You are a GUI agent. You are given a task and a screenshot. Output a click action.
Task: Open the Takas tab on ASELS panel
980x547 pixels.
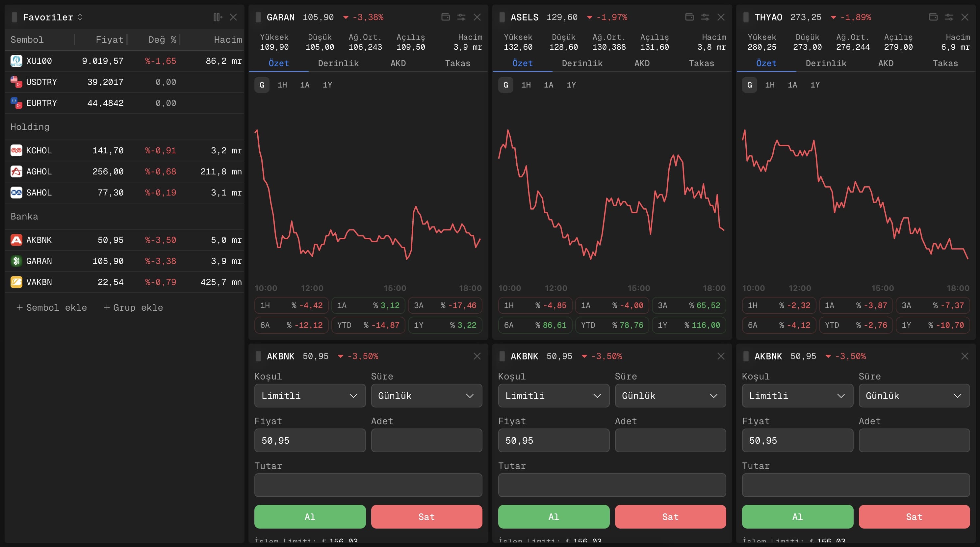[x=702, y=64]
